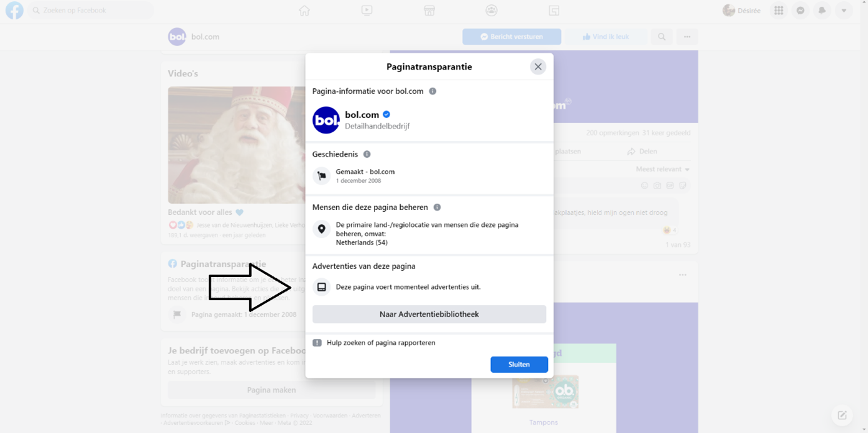Open the nine-dot menu grid icon

pyautogui.click(x=778, y=11)
